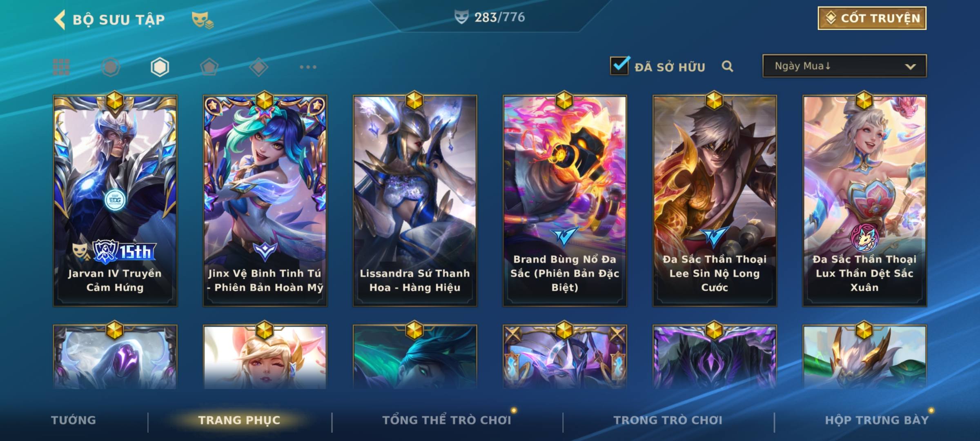Select the diamond rarity filter icon
Screen dimensions: 980x441
tap(258, 67)
